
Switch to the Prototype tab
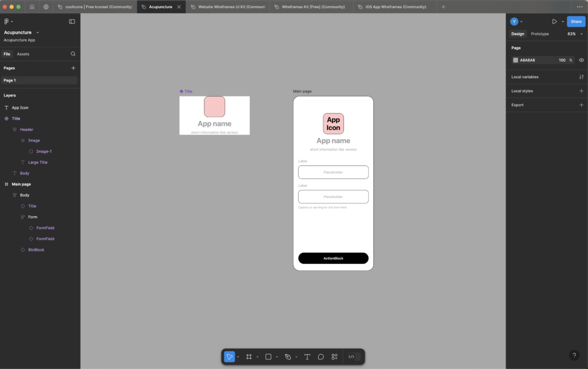pos(539,34)
